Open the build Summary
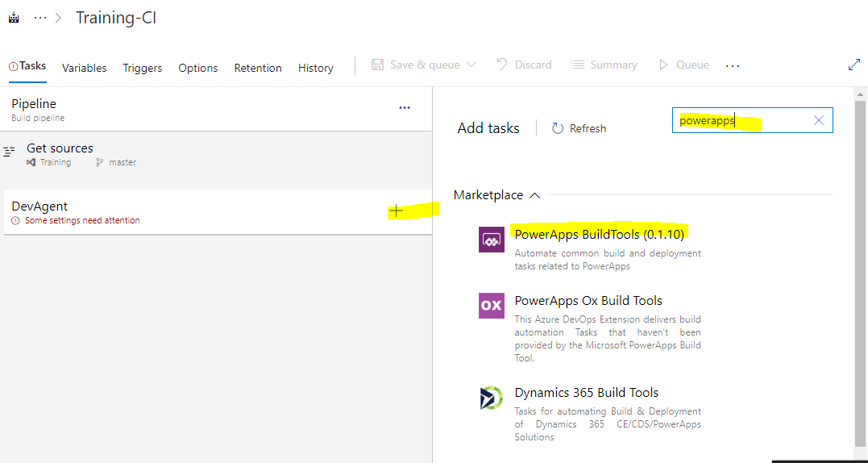 (604, 65)
